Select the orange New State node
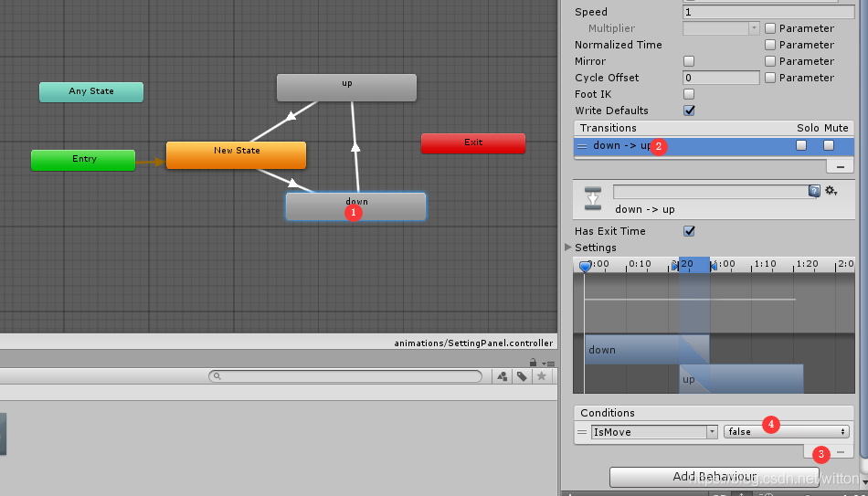Screen dimensions: 868x496 pyautogui.click(x=237, y=155)
